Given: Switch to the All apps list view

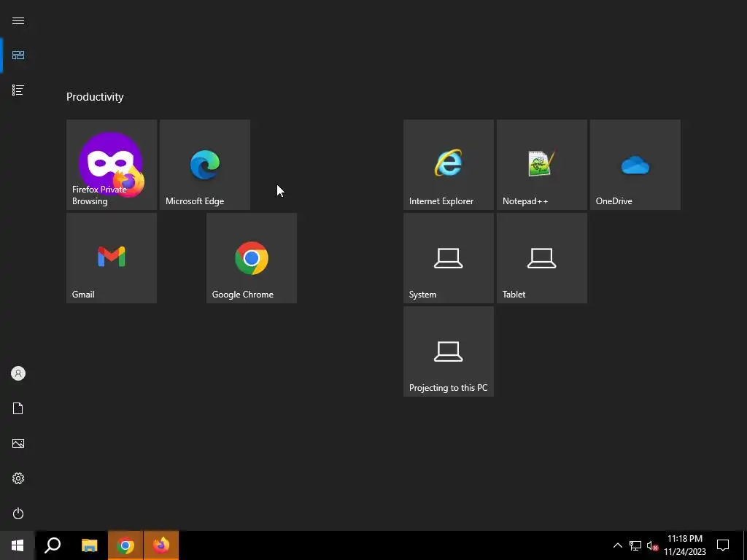Looking at the screenshot, I should point(18,90).
